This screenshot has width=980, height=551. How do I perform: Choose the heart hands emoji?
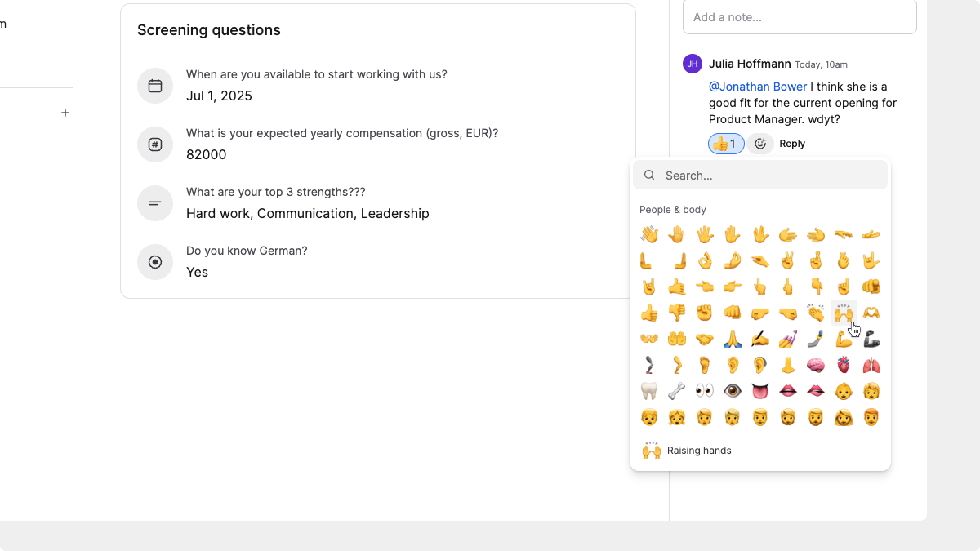pos(871,313)
